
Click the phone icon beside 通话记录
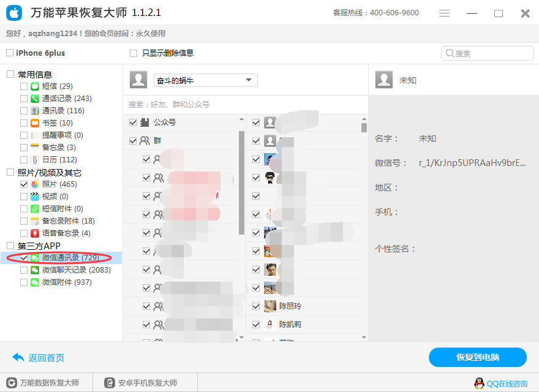[35, 99]
